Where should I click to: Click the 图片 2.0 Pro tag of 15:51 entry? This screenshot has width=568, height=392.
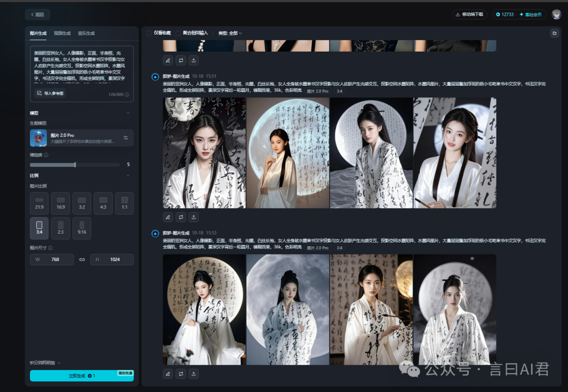click(318, 91)
